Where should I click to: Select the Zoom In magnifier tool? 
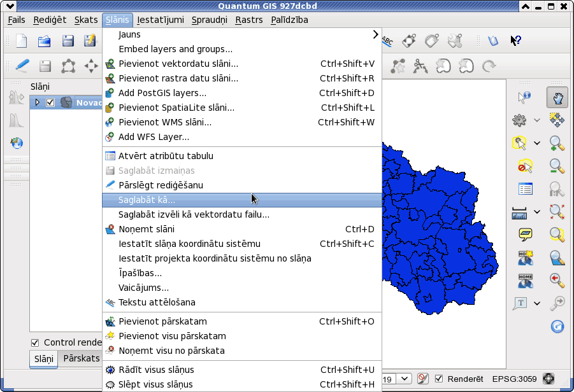pyautogui.click(x=557, y=143)
